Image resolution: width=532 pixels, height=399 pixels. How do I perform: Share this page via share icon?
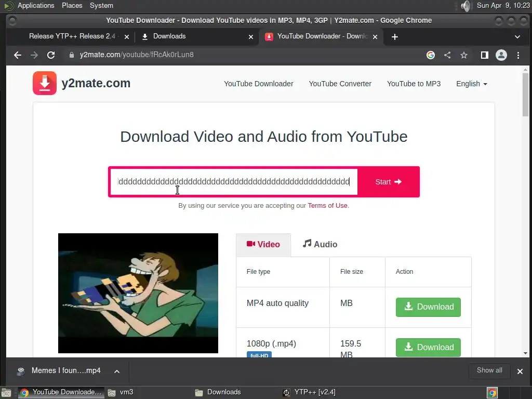click(x=447, y=55)
